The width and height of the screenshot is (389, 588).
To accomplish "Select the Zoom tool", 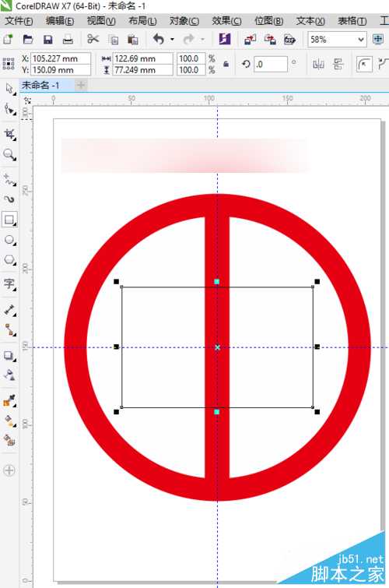I will click(x=9, y=154).
